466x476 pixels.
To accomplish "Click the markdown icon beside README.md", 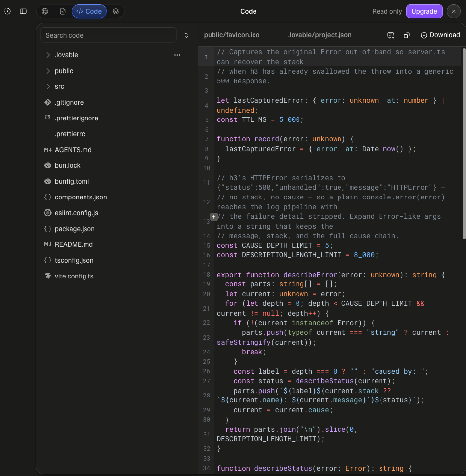I will pyautogui.click(x=48, y=244).
